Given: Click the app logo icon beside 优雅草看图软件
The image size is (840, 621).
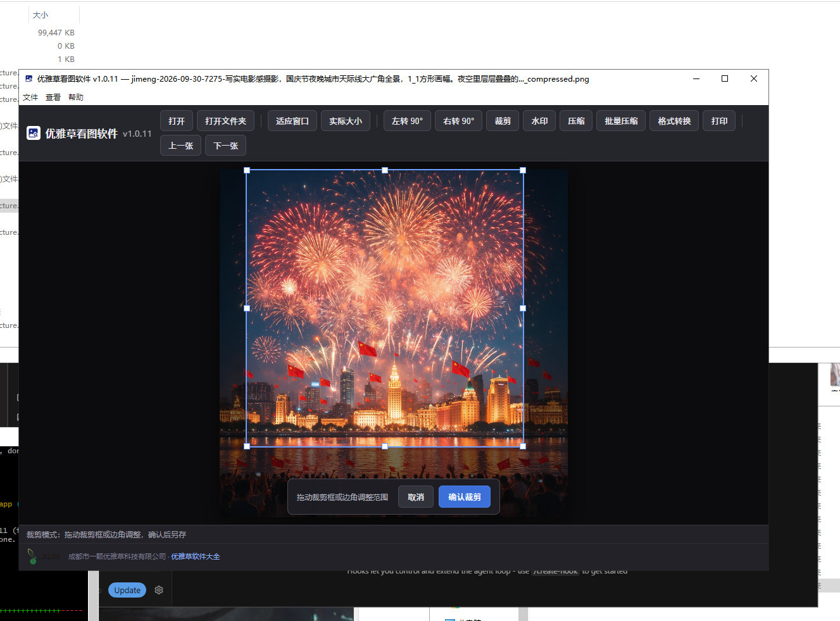Looking at the screenshot, I should point(34,133).
